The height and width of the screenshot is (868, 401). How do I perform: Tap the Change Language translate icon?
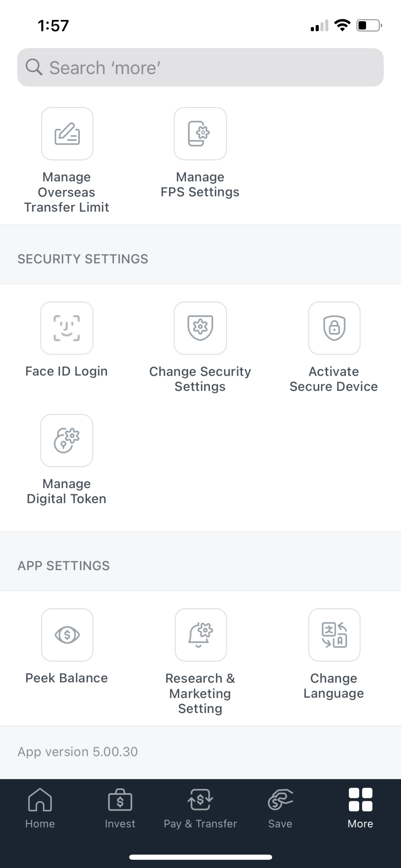click(x=334, y=635)
